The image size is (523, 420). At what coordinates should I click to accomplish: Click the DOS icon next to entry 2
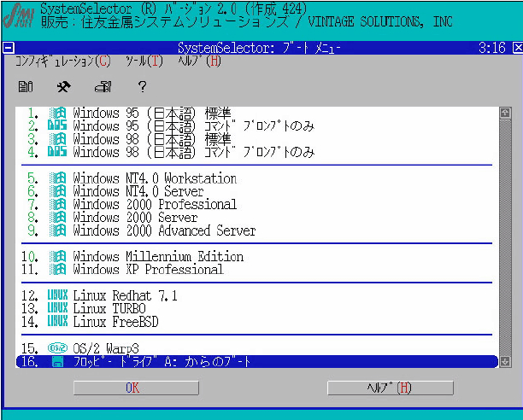coord(57,126)
